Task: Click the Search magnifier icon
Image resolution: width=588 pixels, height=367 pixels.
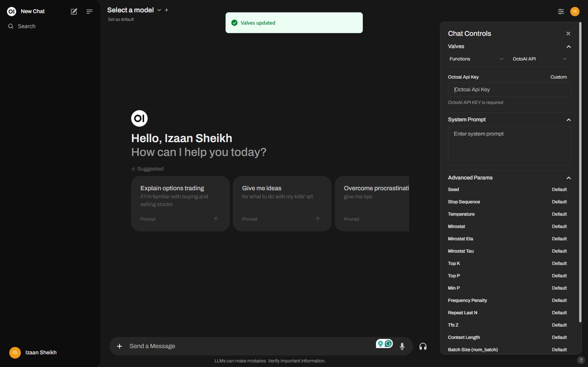Action: point(11,26)
